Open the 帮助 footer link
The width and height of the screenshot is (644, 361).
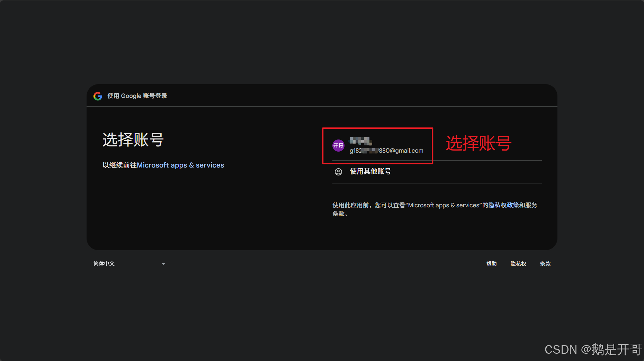coord(492,264)
